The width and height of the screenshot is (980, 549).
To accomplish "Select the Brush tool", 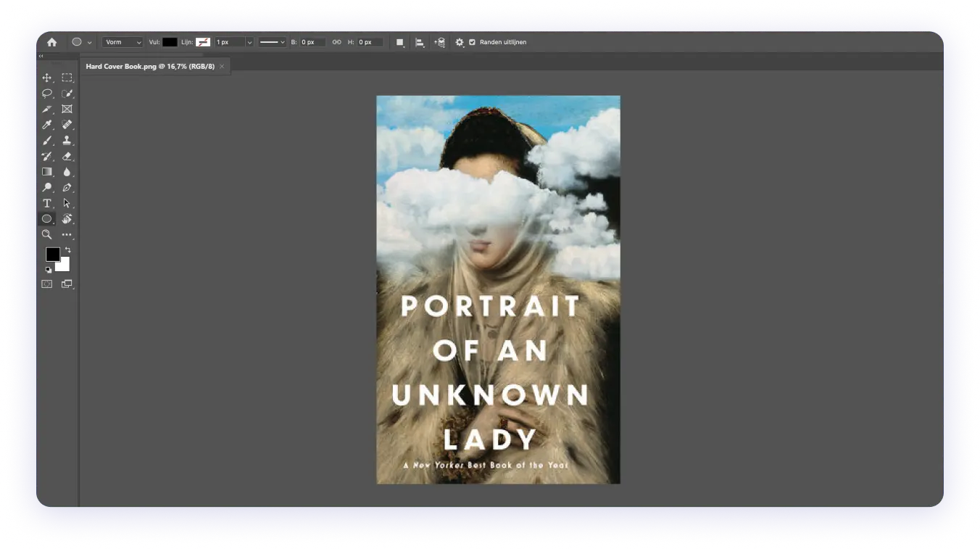I will click(47, 141).
